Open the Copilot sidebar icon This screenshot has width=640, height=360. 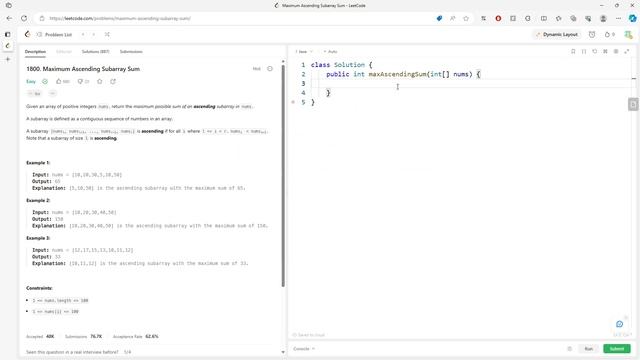(x=632, y=18)
